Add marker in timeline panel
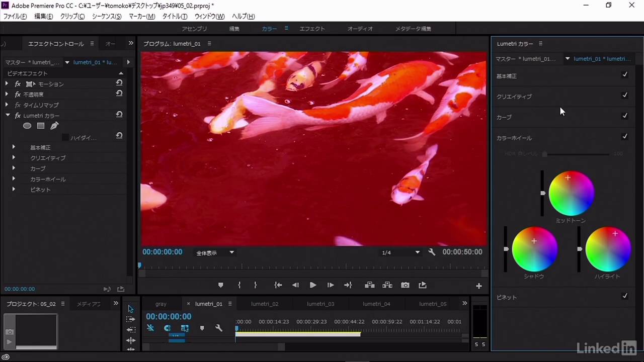This screenshot has height=362, width=644. click(202, 328)
